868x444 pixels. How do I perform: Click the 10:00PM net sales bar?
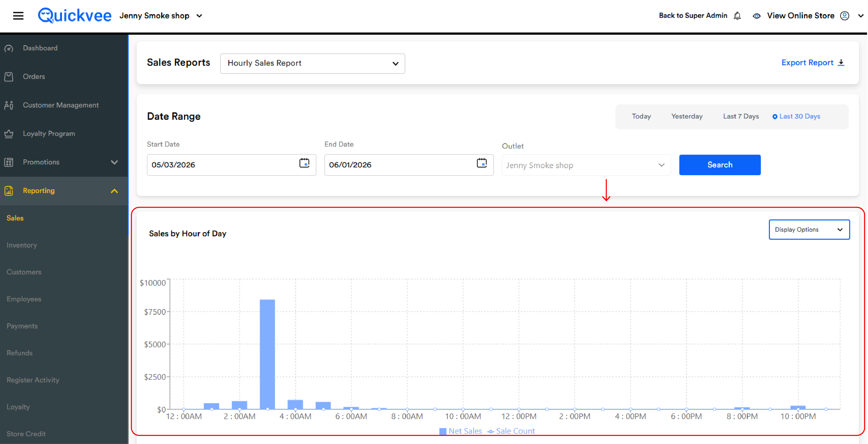[x=797, y=407]
